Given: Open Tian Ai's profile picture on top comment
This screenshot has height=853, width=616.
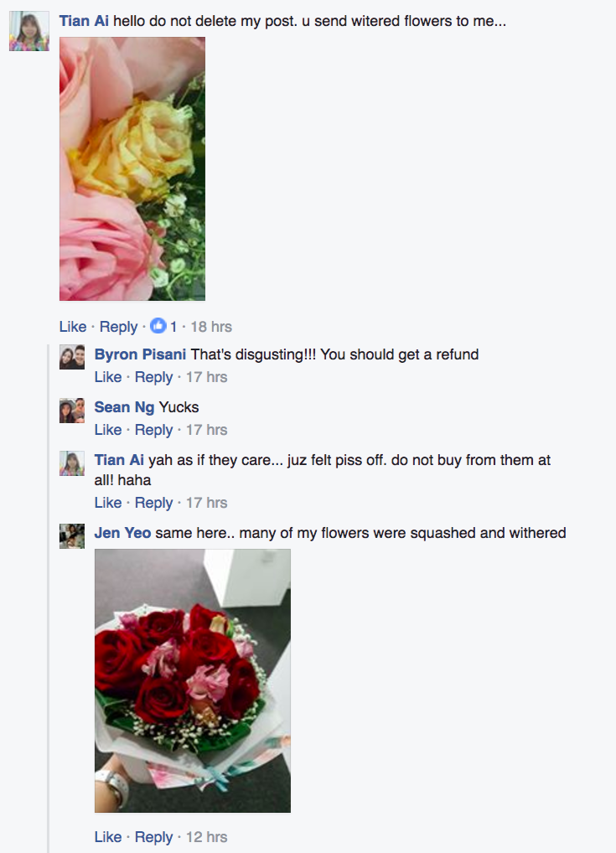Looking at the screenshot, I should tap(29, 31).
